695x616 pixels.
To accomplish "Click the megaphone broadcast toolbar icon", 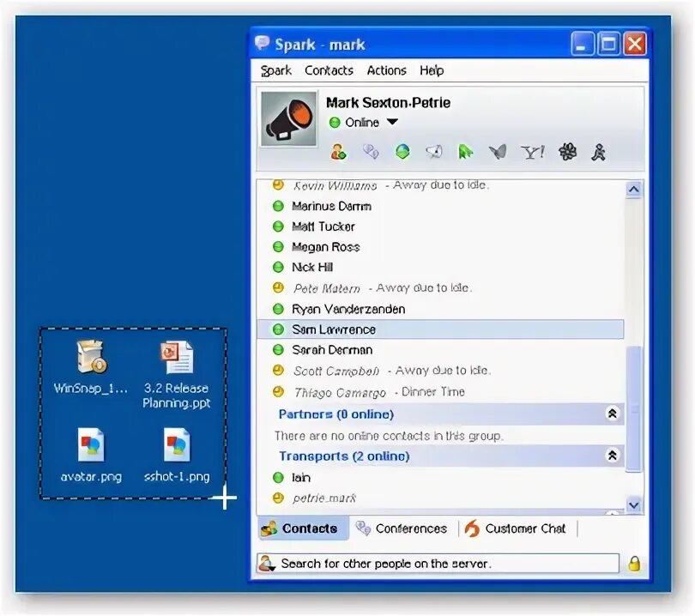I will tap(434, 152).
